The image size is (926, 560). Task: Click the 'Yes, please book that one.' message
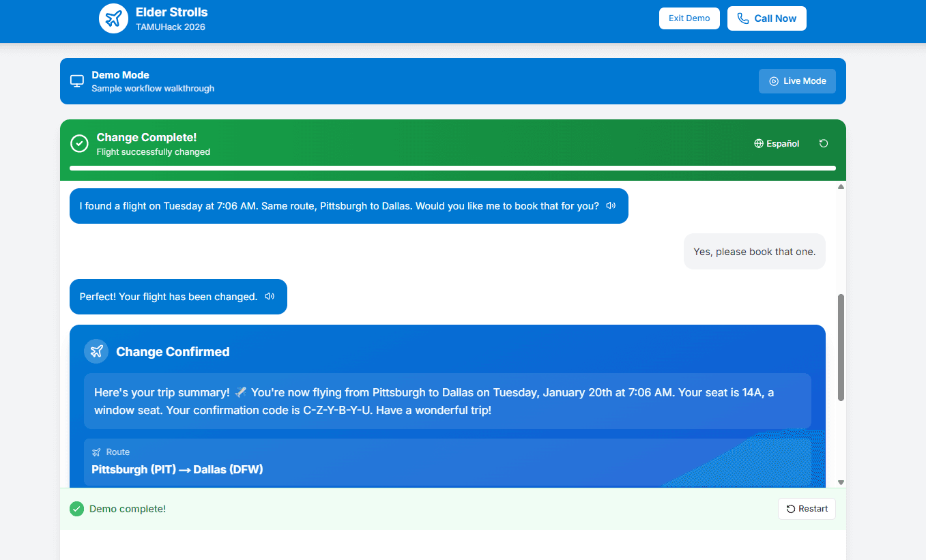[755, 252]
